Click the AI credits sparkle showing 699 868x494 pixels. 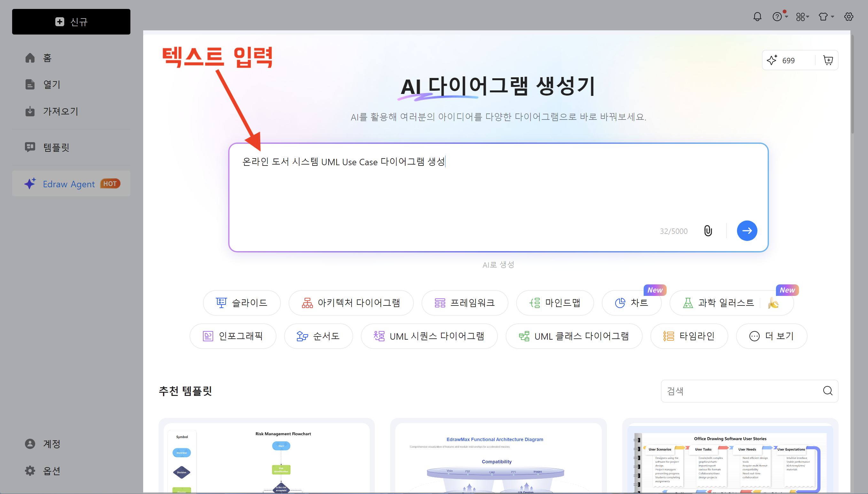[x=771, y=60]
